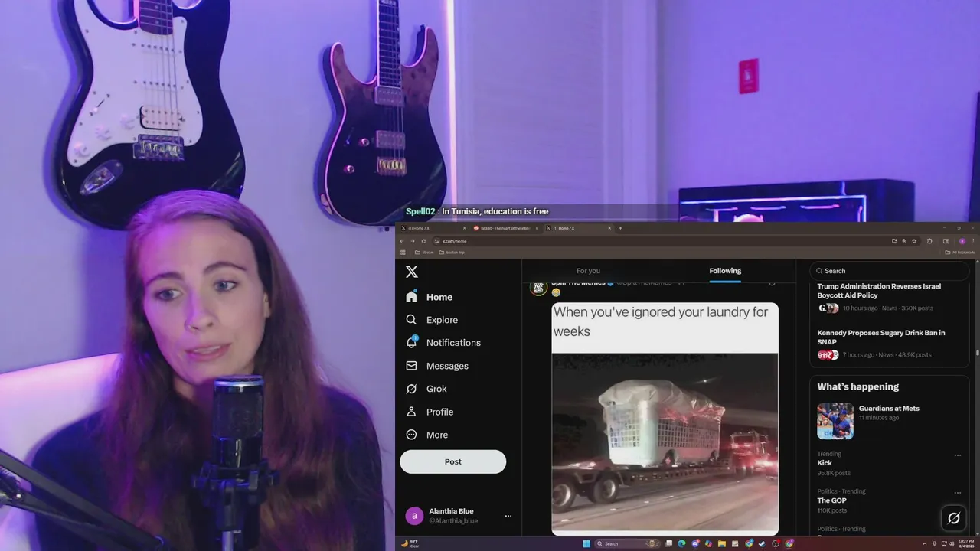
Task: Open the floating Grok button
Action: (953, 518)
